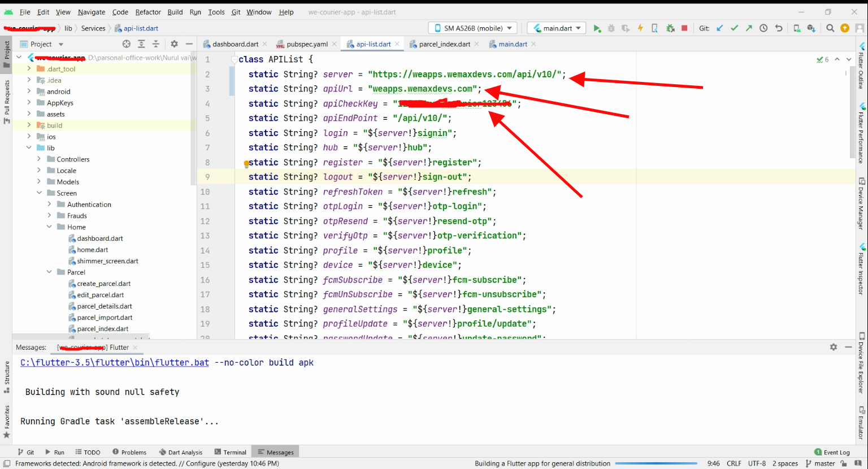Open home.dart in project tree
Viewport: 868px width, 469px height.
point(93,250)
